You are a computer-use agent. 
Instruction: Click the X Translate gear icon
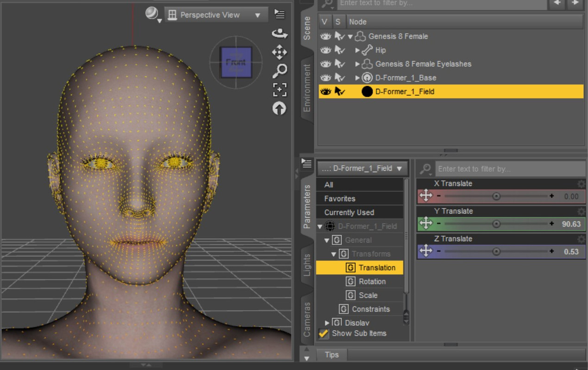(581, 184)
